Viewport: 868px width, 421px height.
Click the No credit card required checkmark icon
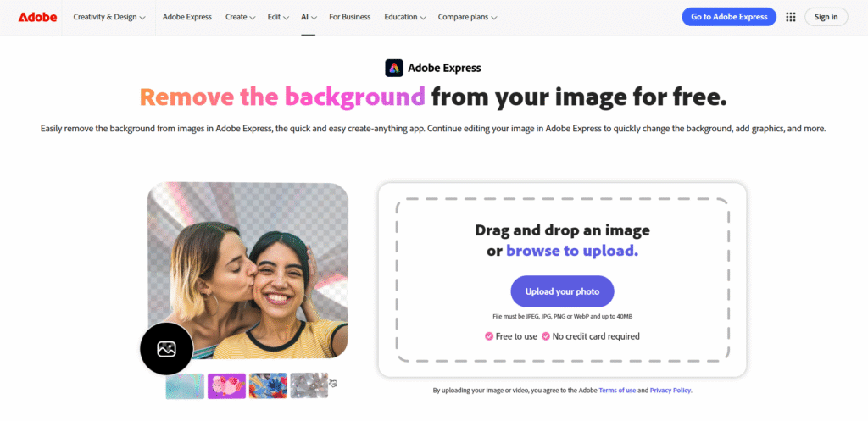(546, 336)
